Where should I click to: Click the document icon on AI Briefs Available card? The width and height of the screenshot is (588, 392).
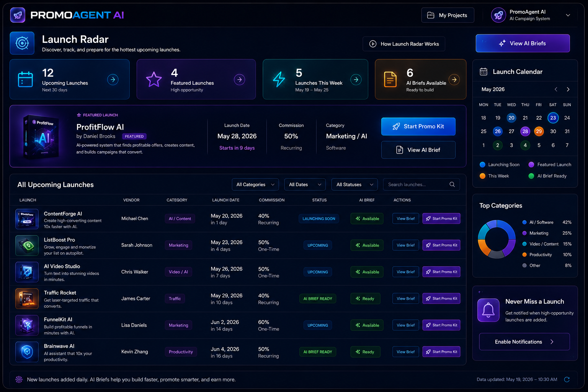[x=390, y=80]
